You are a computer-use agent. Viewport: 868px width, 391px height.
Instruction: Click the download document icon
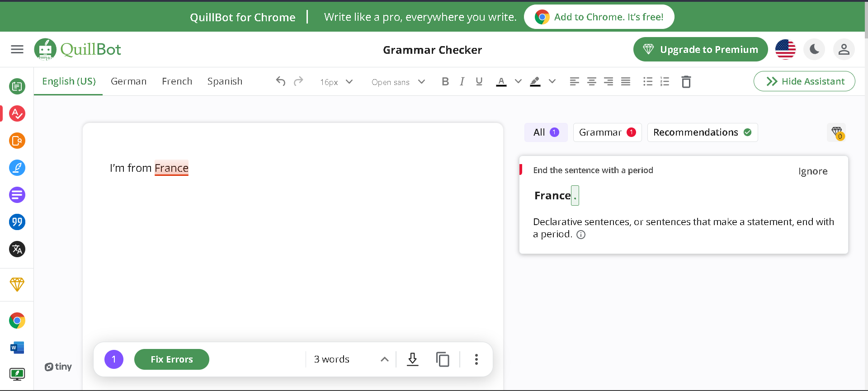point(412,359)
